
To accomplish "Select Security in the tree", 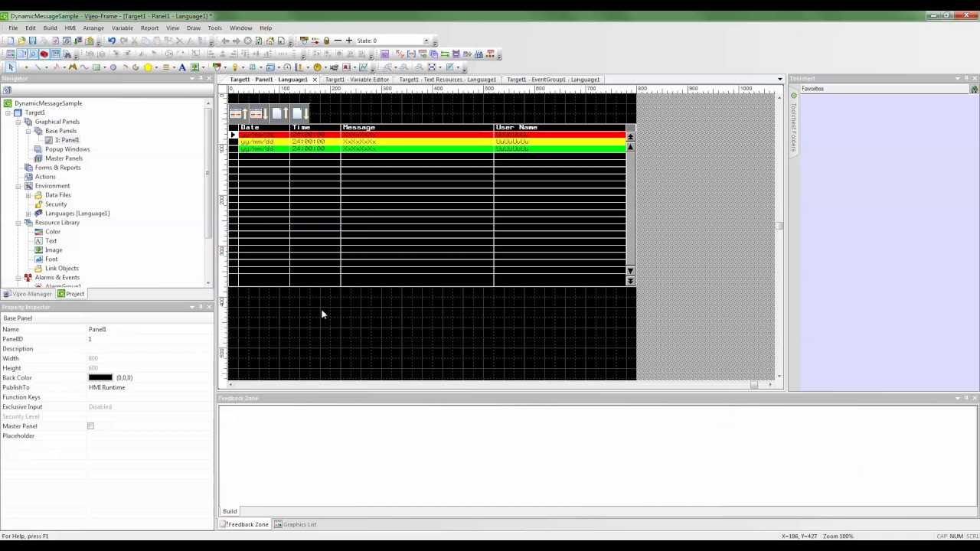I will point(56,204).
